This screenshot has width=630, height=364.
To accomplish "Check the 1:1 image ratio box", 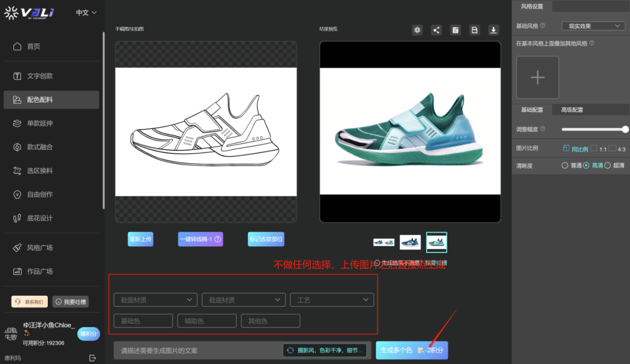I will (x=594, y=149).
